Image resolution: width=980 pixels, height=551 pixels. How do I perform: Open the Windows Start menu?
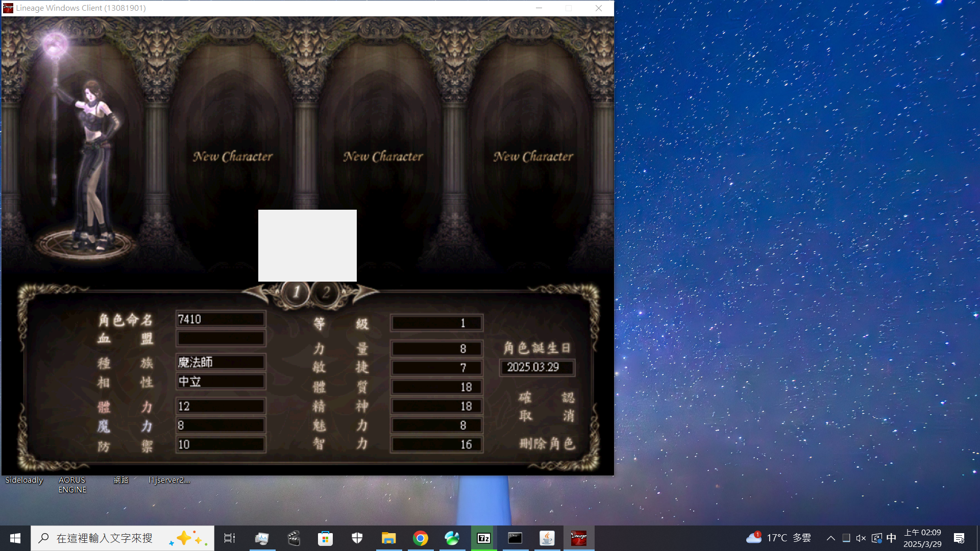15,538
